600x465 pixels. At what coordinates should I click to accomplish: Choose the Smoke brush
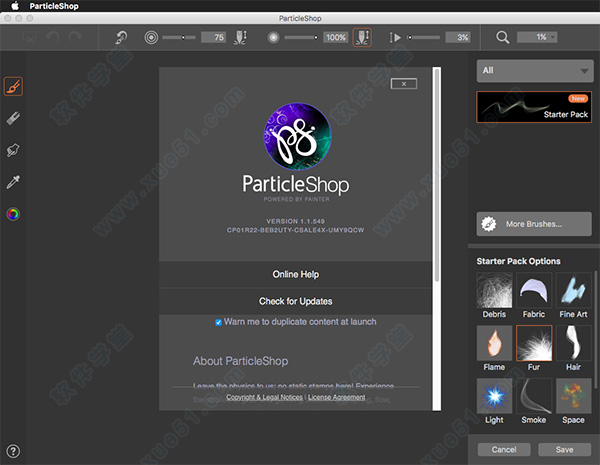click(534, 401)
